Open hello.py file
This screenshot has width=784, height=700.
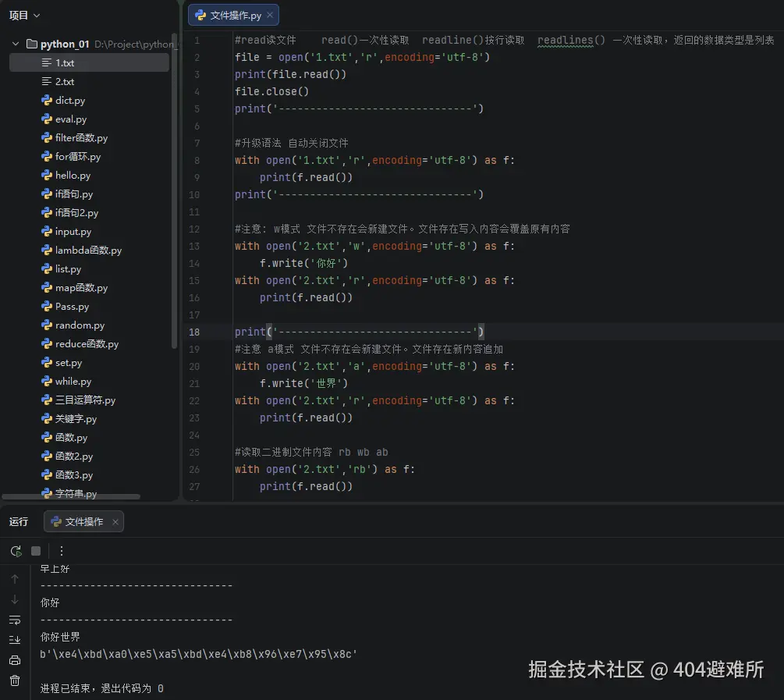point(73,175)
